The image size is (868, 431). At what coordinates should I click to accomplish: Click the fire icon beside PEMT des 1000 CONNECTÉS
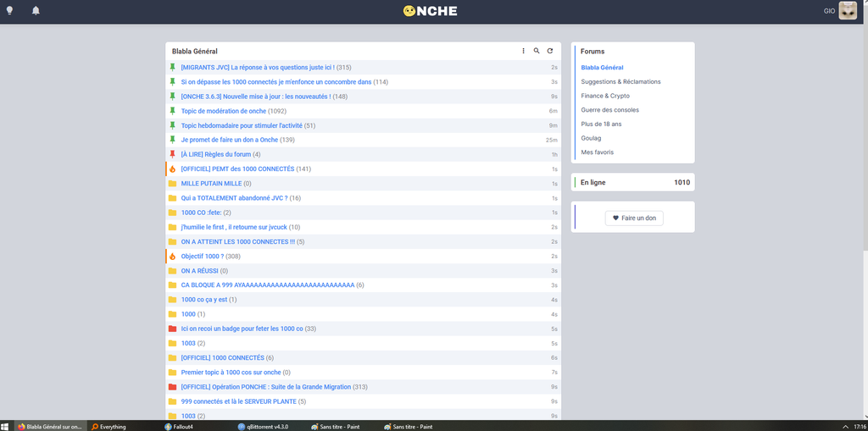tap(172, 169)
